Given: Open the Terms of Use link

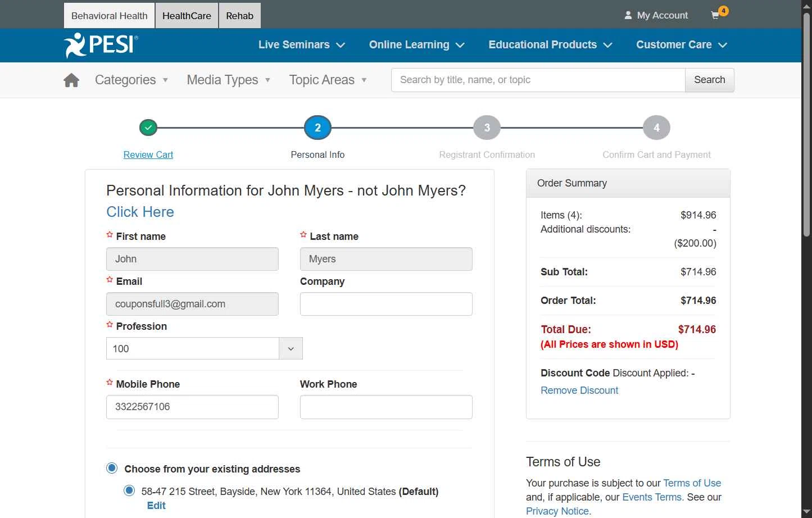Looking at the screenshot, I should (x=692, y=483).
